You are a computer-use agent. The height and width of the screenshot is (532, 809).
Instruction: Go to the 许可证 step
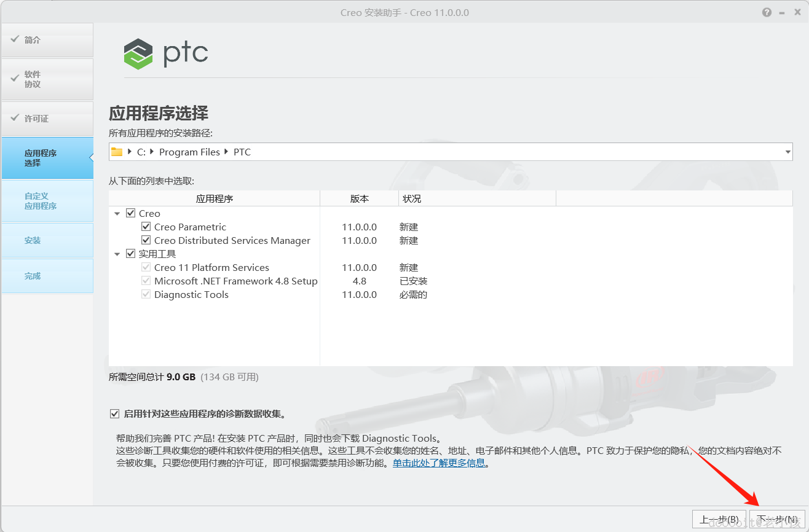click(47, 119)
